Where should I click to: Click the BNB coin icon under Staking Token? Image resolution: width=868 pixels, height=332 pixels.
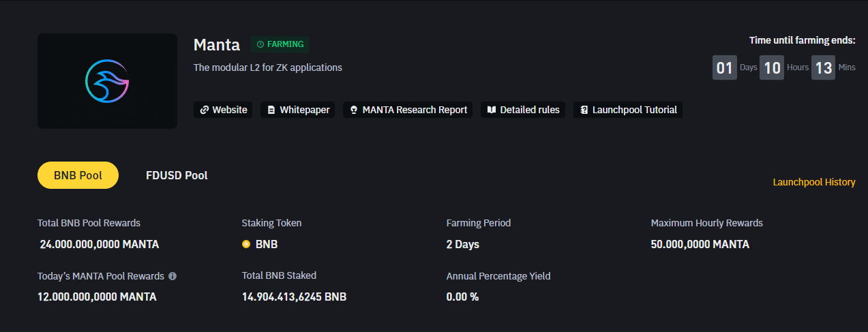(246, 244)
